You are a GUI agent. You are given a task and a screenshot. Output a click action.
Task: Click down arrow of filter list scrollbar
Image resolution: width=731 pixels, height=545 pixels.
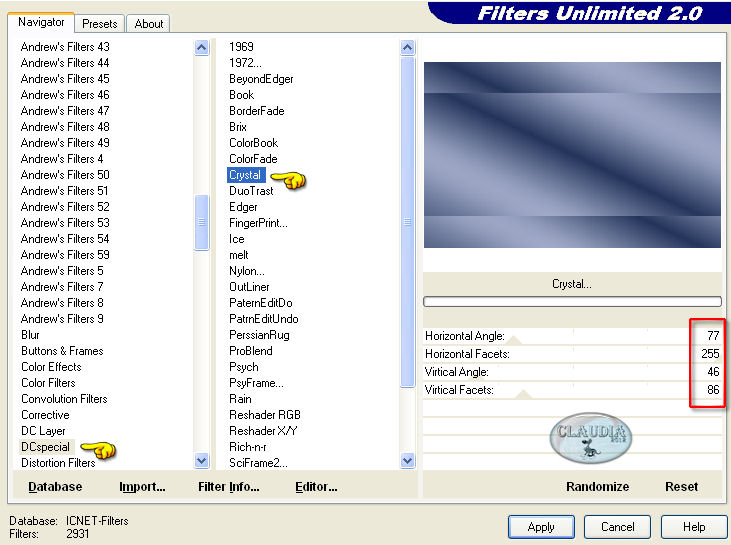coord(407,461)
